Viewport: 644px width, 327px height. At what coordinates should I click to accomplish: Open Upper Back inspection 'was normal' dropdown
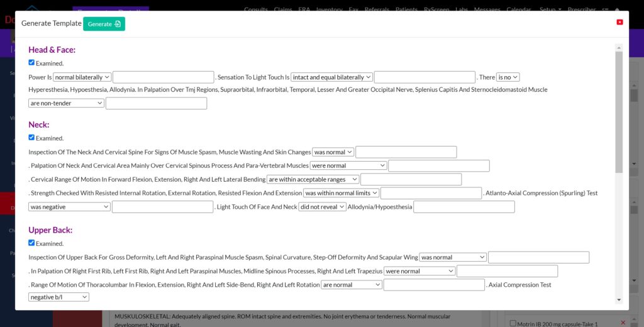(453, 258)
